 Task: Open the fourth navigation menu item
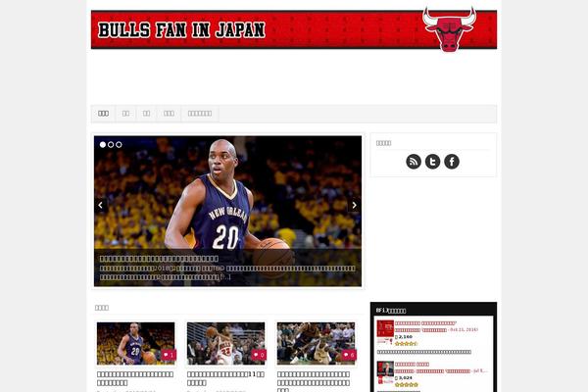pos(169,114)
